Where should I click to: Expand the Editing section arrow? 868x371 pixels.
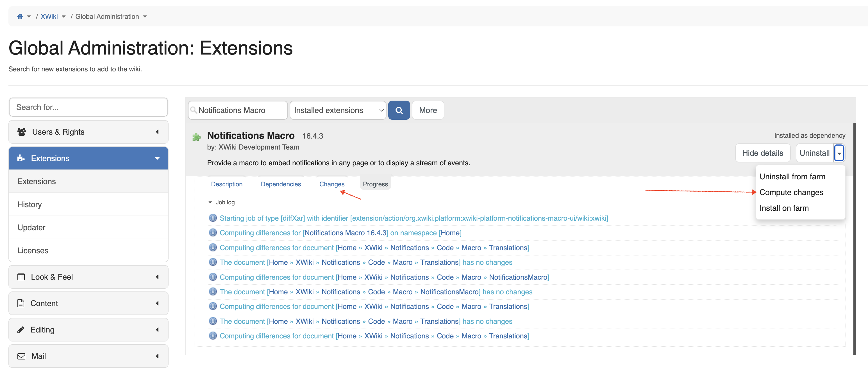point(157,329)
